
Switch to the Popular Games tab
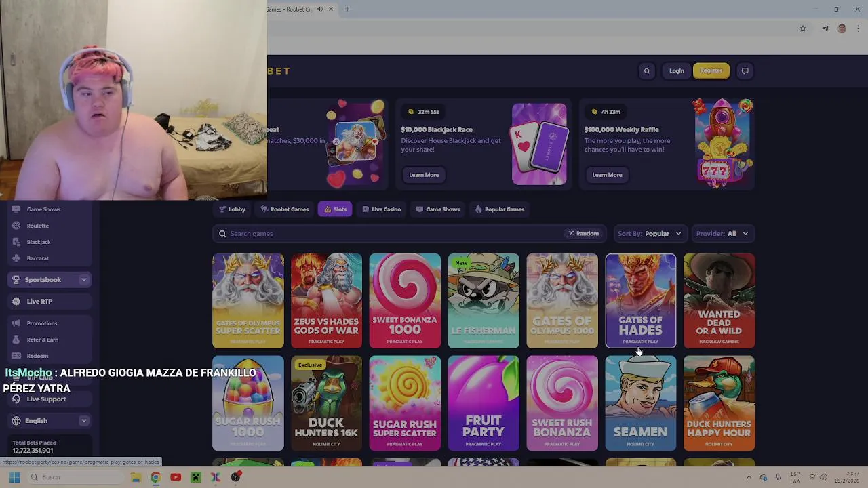(x=500, y=209)
